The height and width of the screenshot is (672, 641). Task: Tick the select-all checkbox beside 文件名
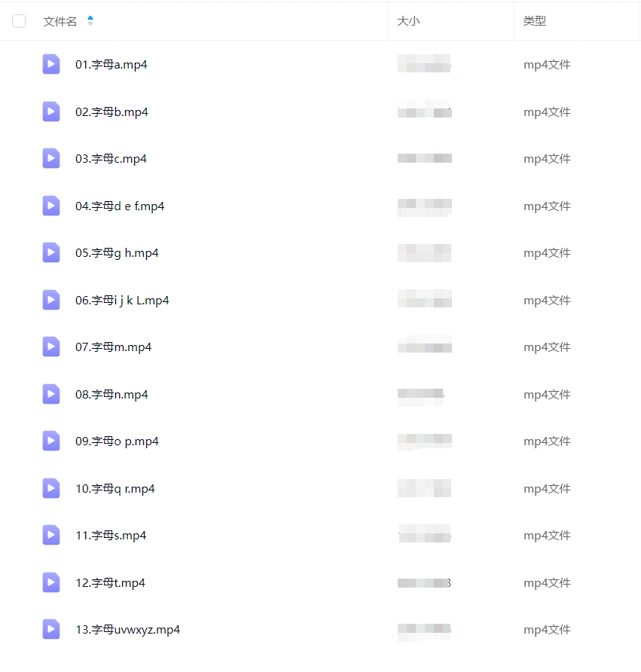pyautogui.click(x=19, y=21)
